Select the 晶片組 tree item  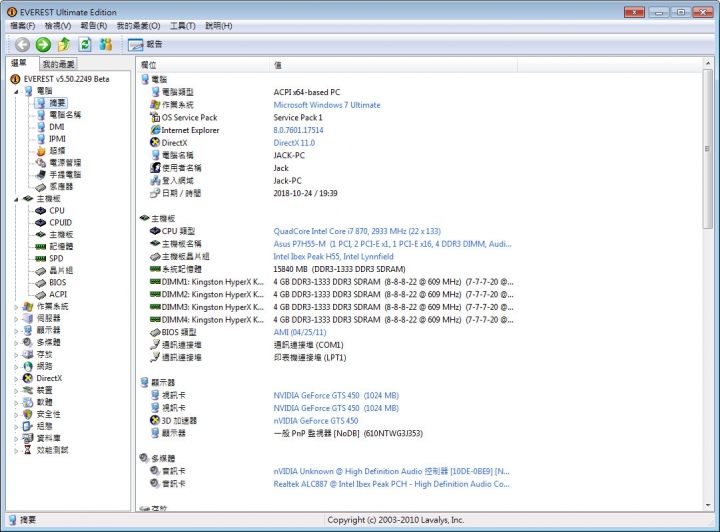(x=61, y=270)
